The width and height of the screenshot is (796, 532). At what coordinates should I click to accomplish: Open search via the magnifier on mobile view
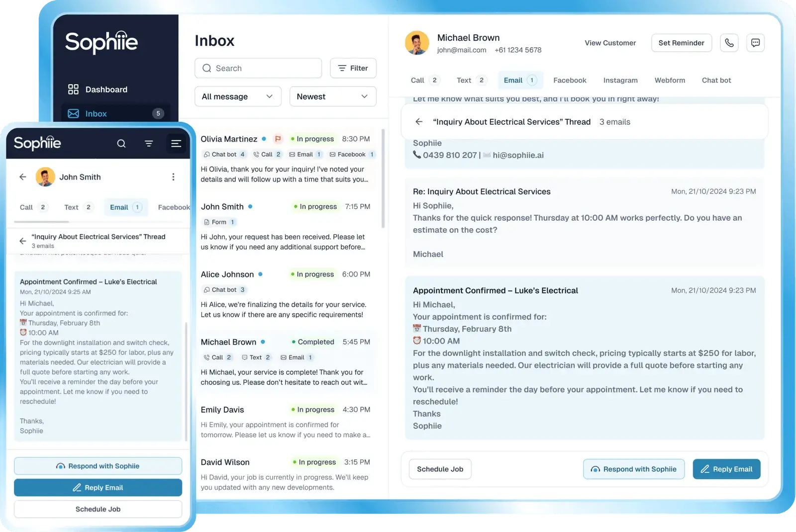click(x=121, y=143)
